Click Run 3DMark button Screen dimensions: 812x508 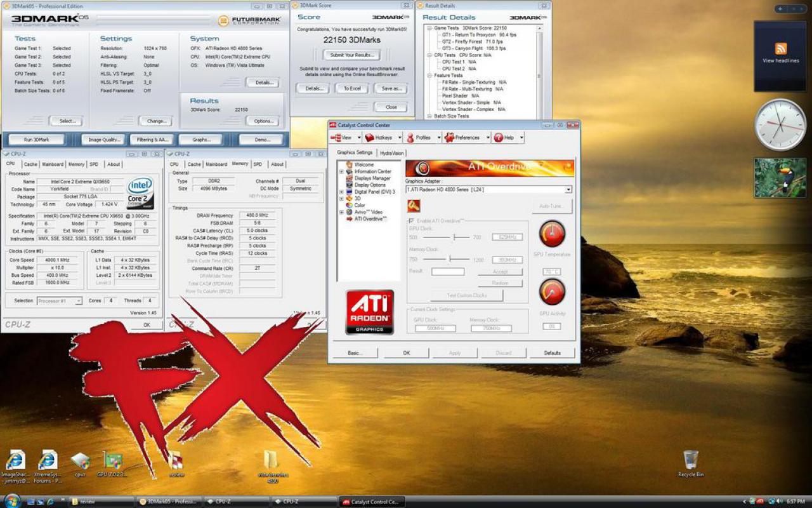(36, 140)
